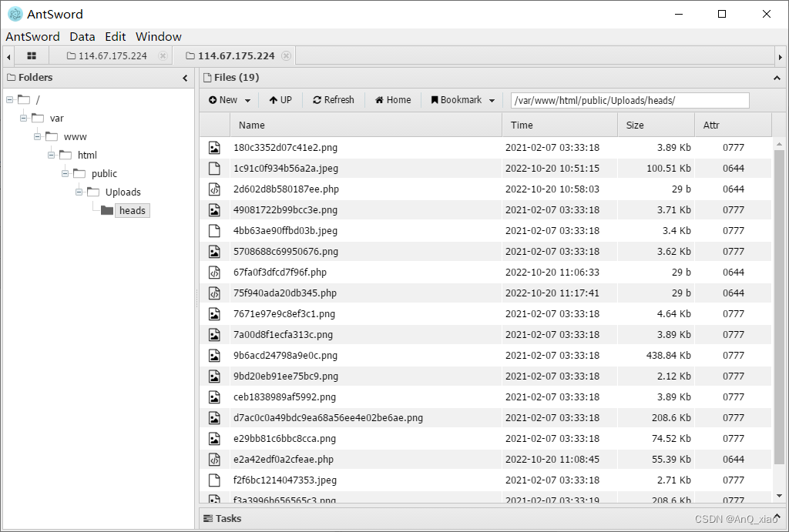The height and width of the screenshot is (532, 789).
Task: Collapse the www folder node
Action: coord(37,137)
